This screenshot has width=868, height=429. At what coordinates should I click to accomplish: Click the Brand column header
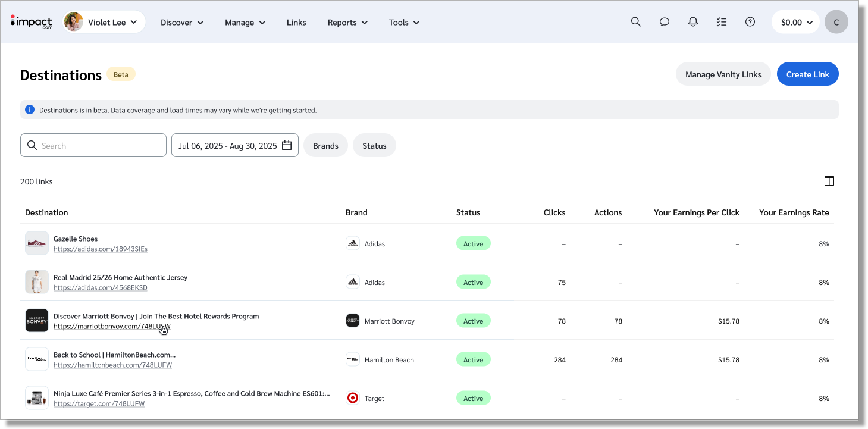(x=356, y=212)
